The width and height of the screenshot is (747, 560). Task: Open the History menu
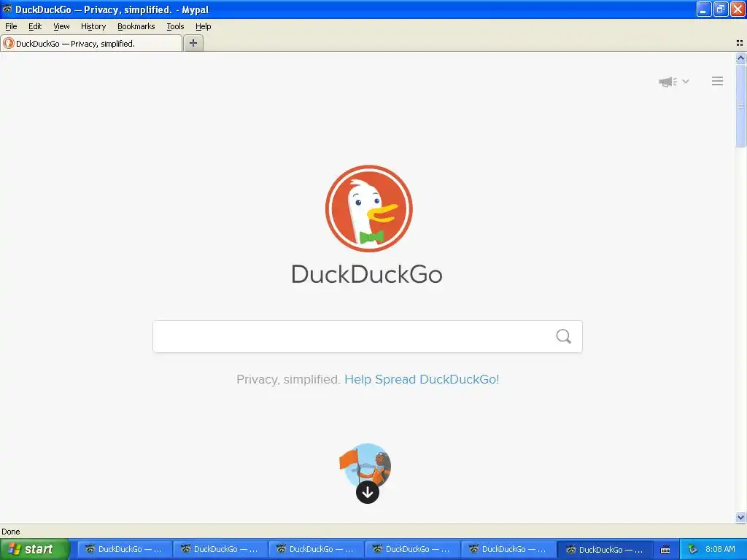(93, 26)
